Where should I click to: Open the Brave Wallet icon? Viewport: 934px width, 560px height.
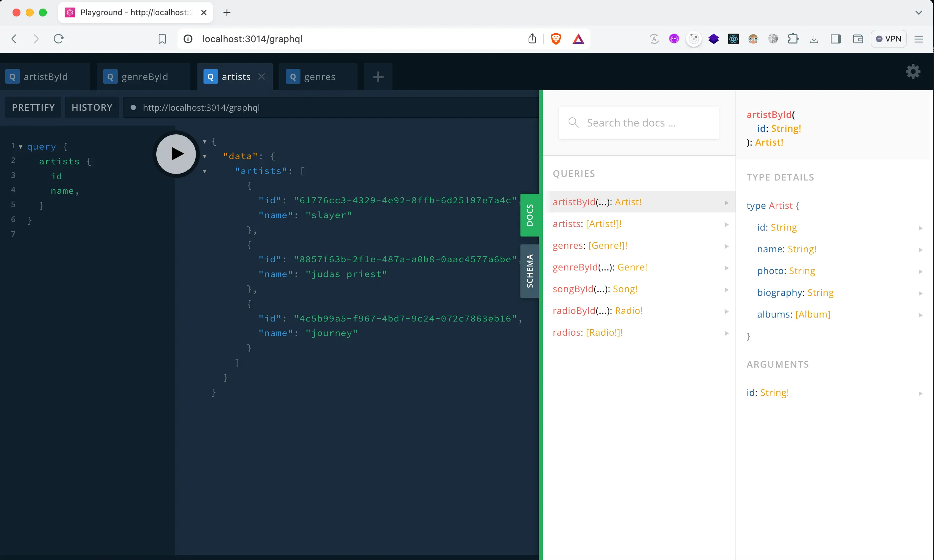click(x=858, y=39)
